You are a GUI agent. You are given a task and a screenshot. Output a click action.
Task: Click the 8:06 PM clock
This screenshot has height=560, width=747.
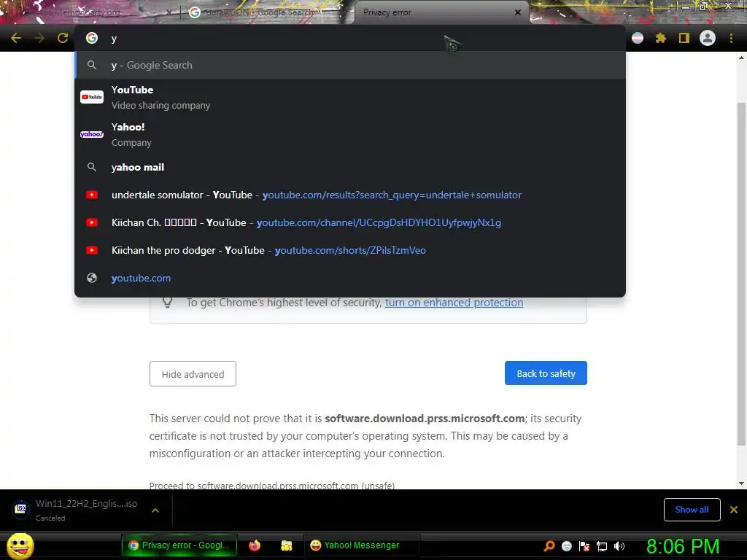click(x=683, y=545)
